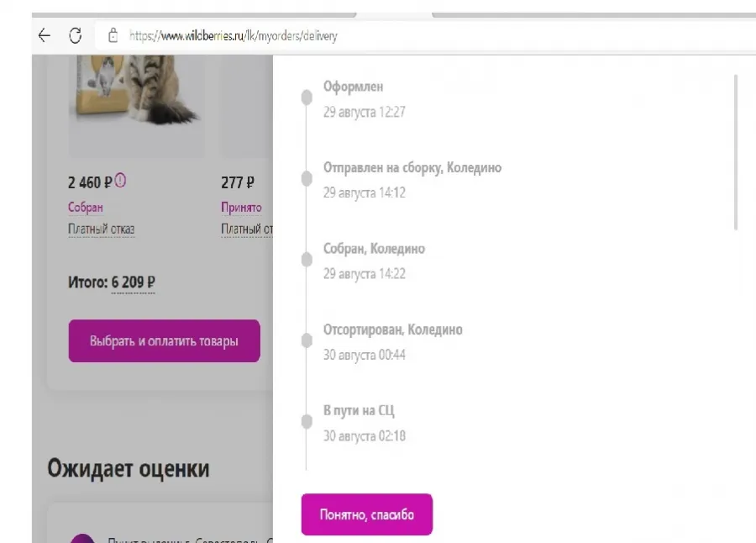Click the cat food product image
The width and height of the screenshot is (756, 543).
[x=136, y=106]
